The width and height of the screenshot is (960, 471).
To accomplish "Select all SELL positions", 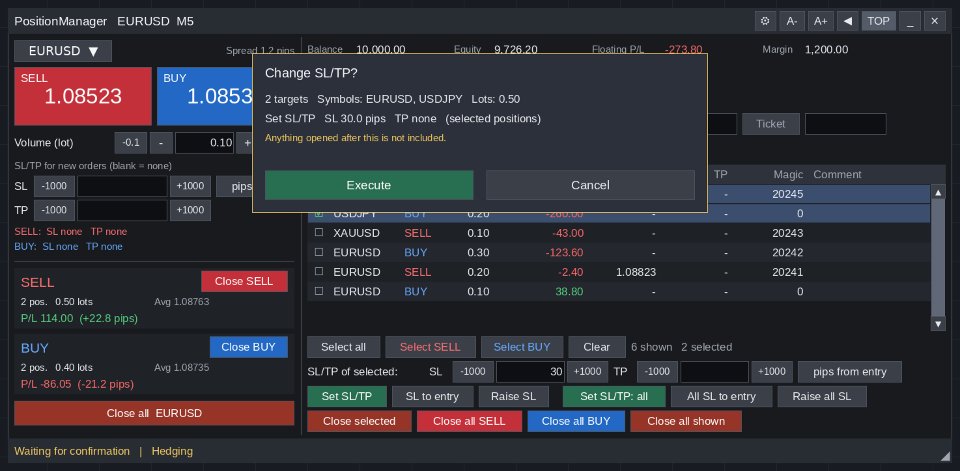I will coord(430,347).
